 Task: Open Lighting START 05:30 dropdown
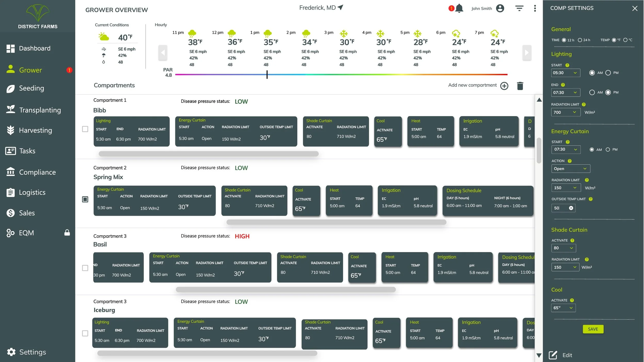pos(566,73)
